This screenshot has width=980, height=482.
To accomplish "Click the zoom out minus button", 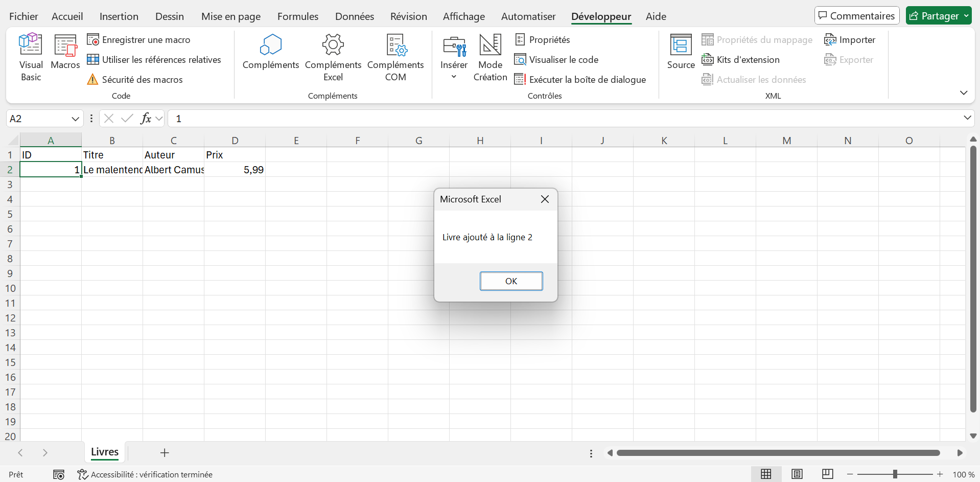I will (x=850, y=474).
